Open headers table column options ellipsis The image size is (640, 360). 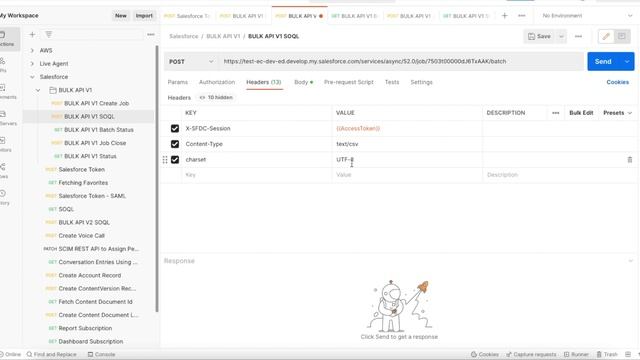click(x=556, y=113)
